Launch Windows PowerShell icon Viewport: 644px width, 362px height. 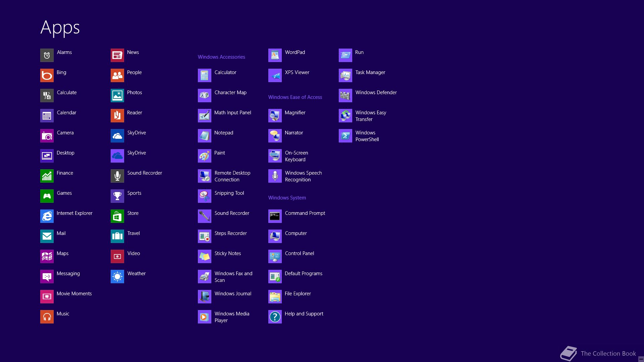345,136
